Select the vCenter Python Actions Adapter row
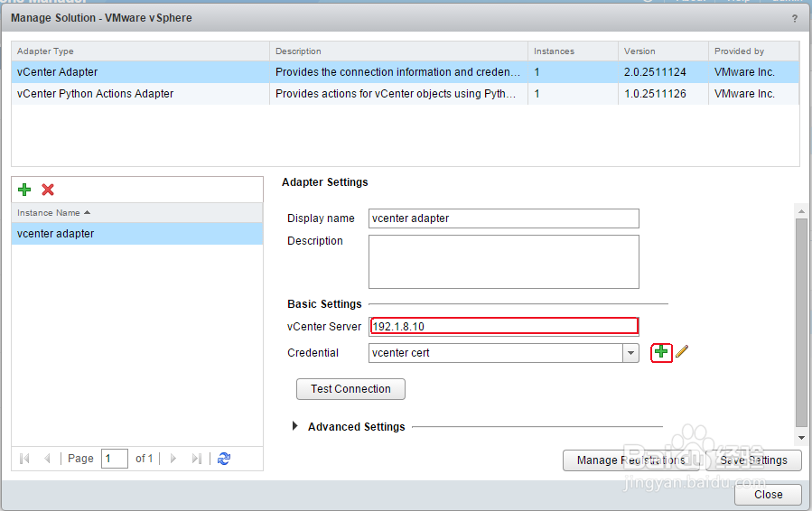The height and width of the screenshot is (511, 812). tap(406, 94)
